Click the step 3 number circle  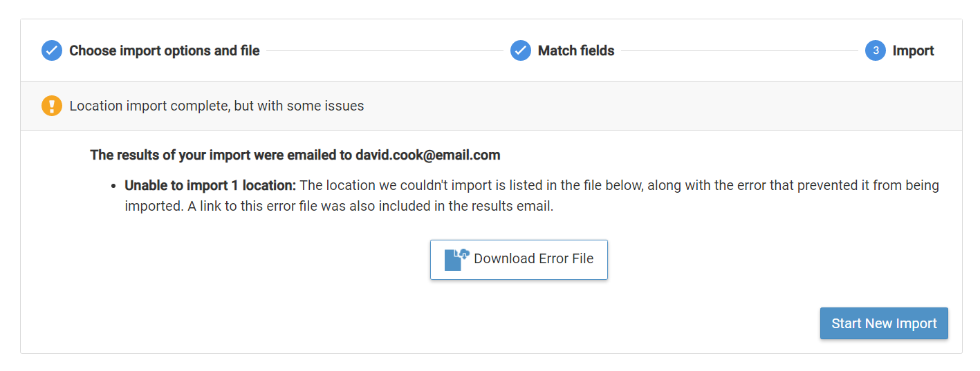876,50
